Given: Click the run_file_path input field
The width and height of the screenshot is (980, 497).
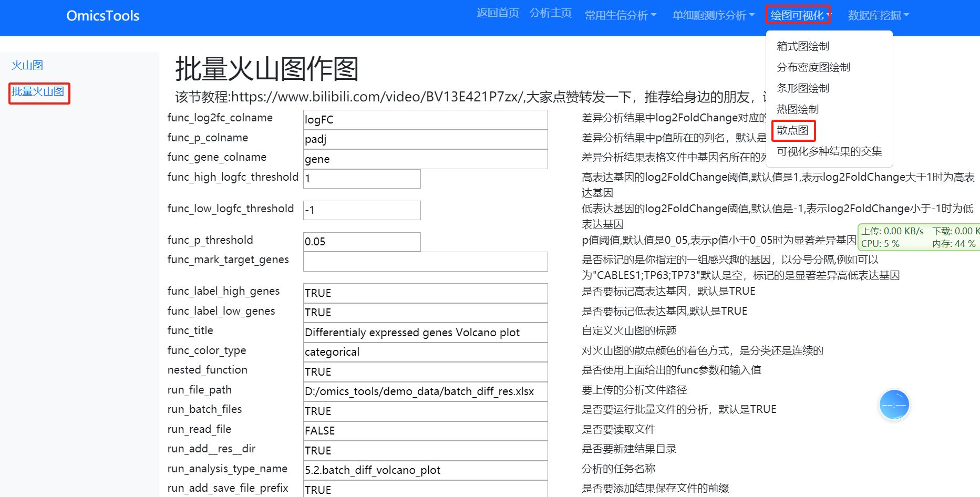Looking at the screenshot, I should (x=425, y=391).
